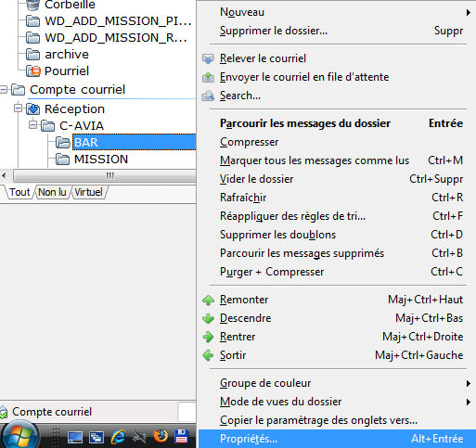Collapse the Réception folder tree node
The image size is (476, 448).
(x=18, y=109)
